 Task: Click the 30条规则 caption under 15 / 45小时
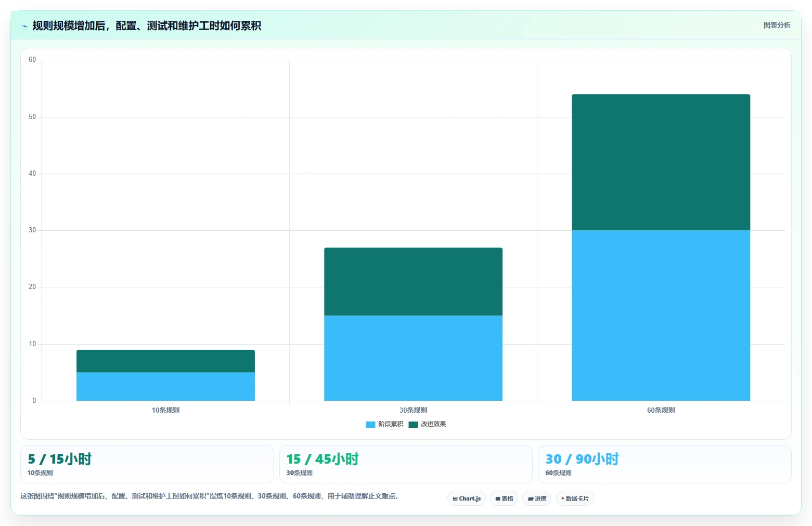pos(299,473)
